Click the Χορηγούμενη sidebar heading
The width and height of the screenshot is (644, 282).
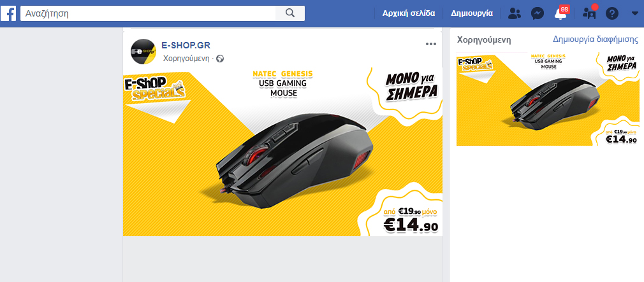[x=484, y=40]
